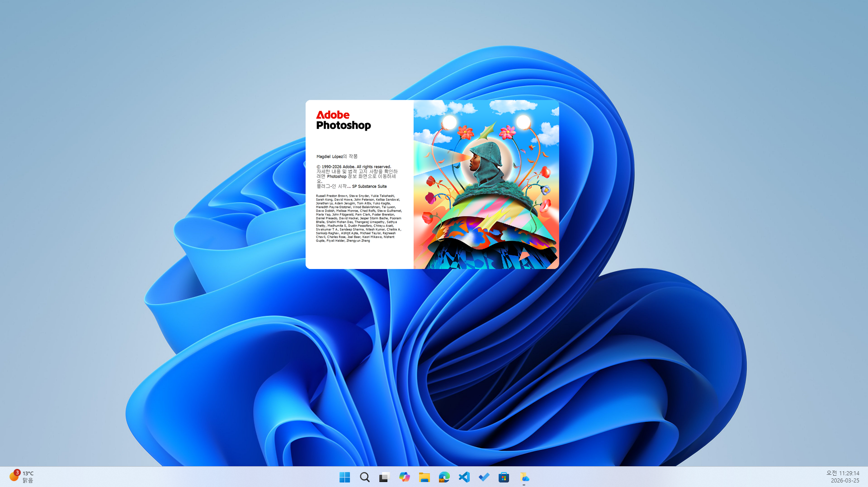The height and width of the screenshot is (487, 868).
Task: Launch Microsoft Store from the taskbar
Action: 504,477
